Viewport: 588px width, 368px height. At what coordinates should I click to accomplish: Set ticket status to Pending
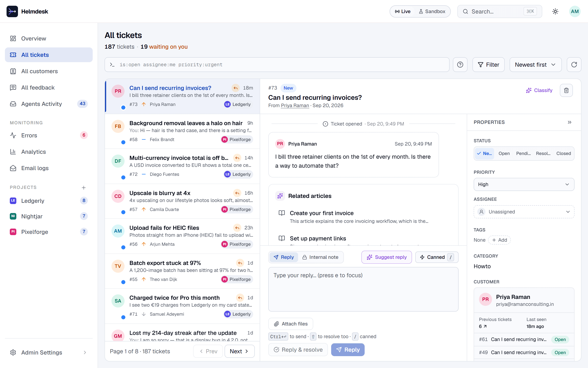[523, 153]
